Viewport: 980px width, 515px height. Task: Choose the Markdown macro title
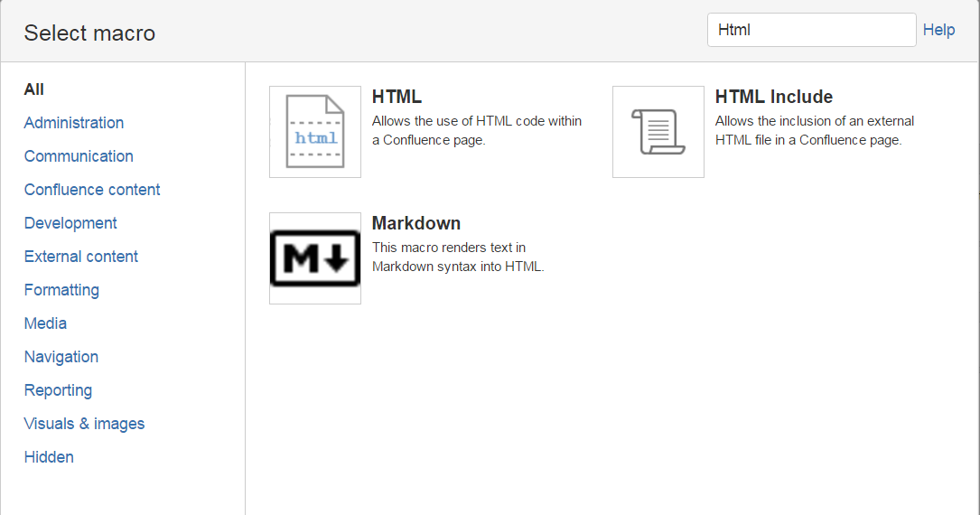(416, 223)
